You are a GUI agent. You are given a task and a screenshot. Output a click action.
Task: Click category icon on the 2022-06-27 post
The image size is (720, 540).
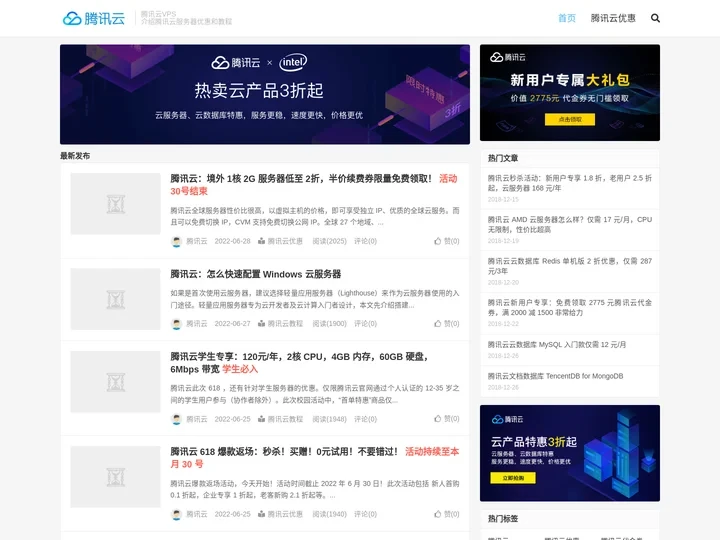click(261, 324)
